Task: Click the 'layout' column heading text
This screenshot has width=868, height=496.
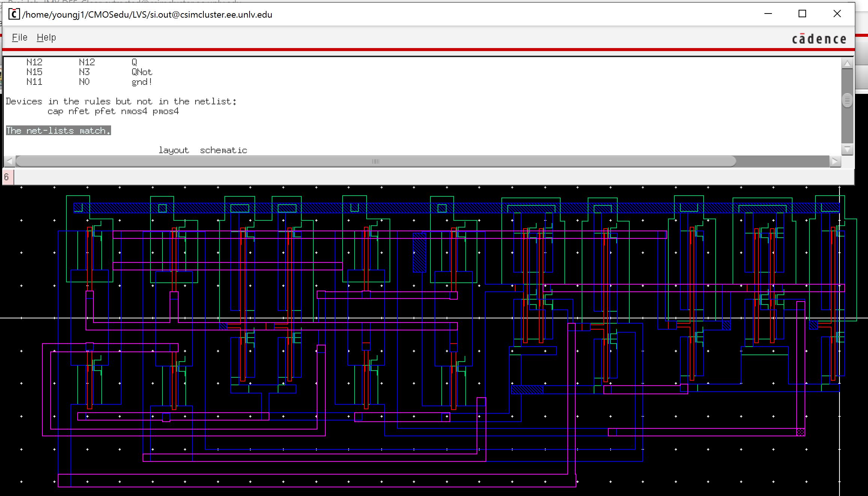Action: pos(174,150)
